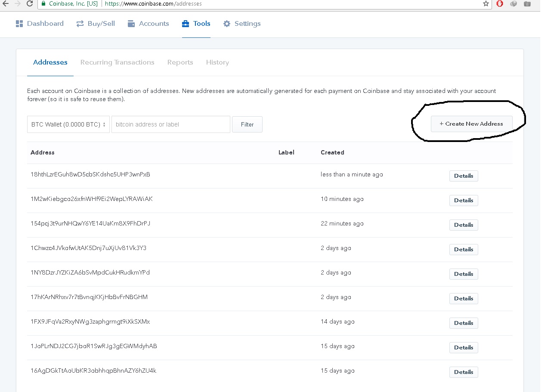This screenshot has width=557, height=392.
Task: Select address text 154pcj3t9urNHQwY6YE14UaKm8X9FhDrPJ
Action: click(x=90, y=224)
